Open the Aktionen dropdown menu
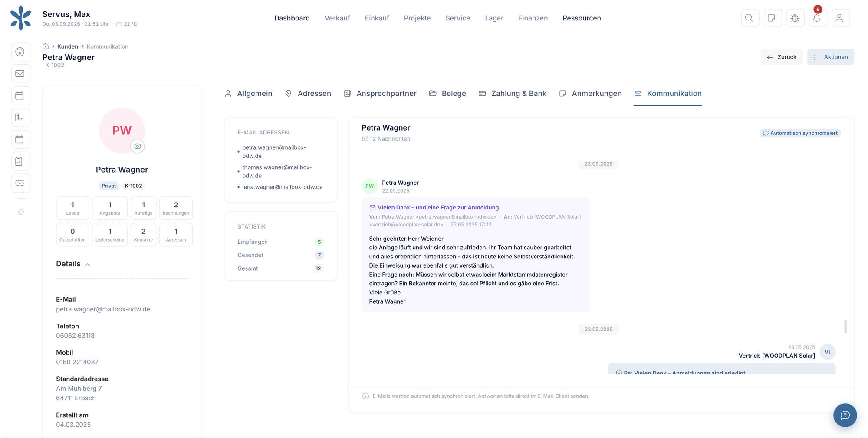 830,57
